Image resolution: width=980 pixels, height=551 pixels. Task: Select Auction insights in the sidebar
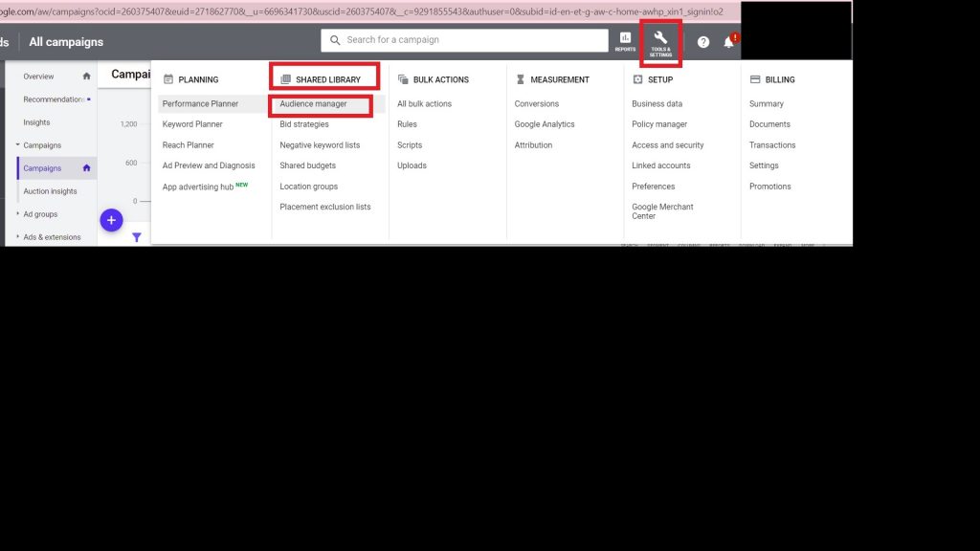50,191
